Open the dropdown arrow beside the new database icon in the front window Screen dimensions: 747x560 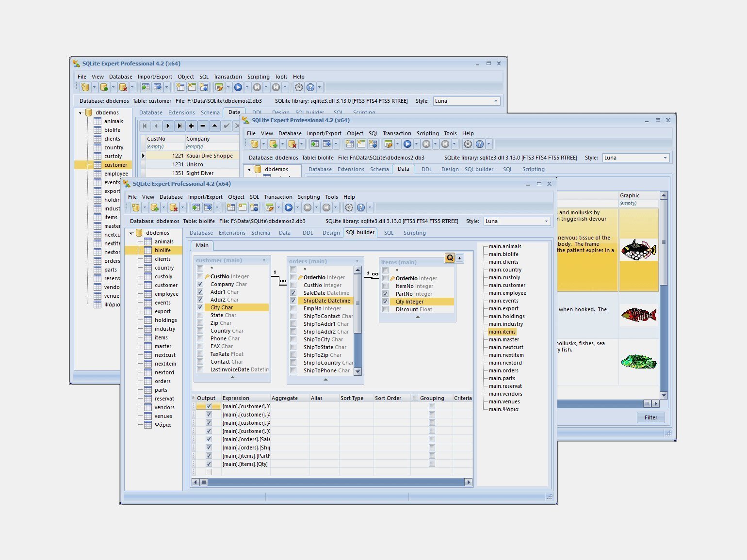[x=145, y=208]
